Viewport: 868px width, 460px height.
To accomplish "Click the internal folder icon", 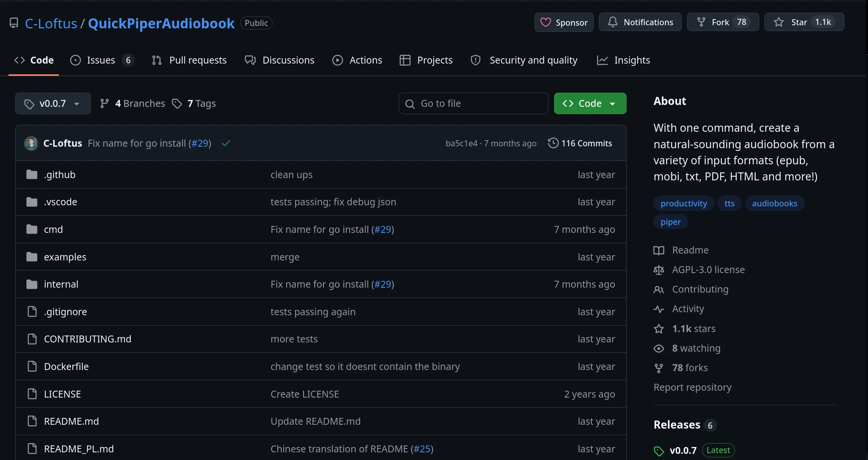I will (32, 284).
